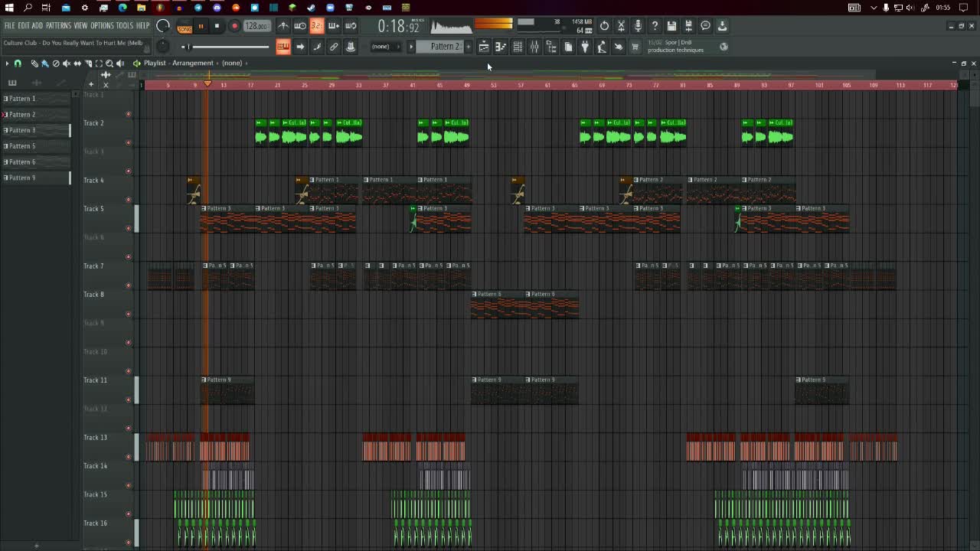The height and width of the screenshot is (551, 980).
Task: Open the ADD menu
Action: coord(38,26)
